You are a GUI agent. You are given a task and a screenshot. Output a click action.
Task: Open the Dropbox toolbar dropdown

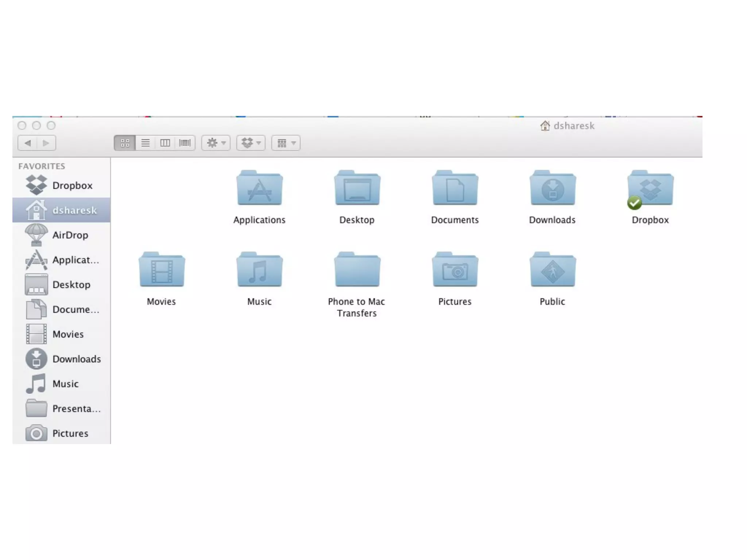[x=251, y=143]
